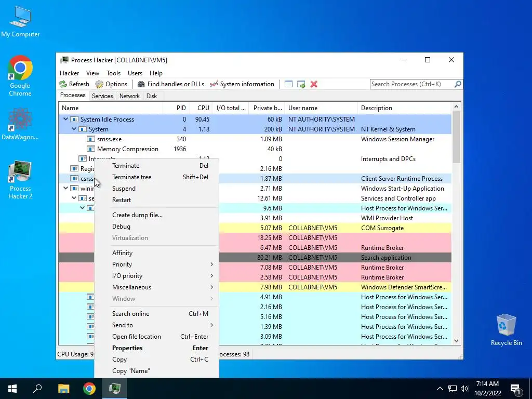Click the red X terminate toolbar icon
The width and height of the screenshot is (532, 399).
point(314,84)
